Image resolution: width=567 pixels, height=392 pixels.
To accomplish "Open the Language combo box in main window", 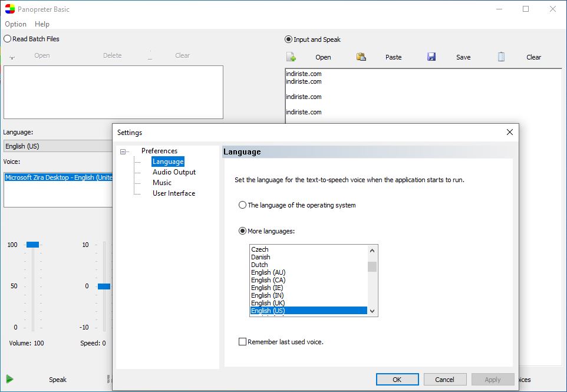I will pos(58,146).
